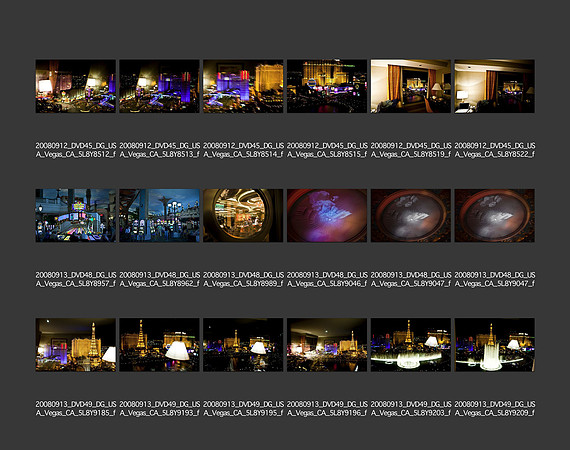Select round window thumbnail above SL8Y8989
The height and width of the screenshot is (450, 570).
tap(243, 216)
